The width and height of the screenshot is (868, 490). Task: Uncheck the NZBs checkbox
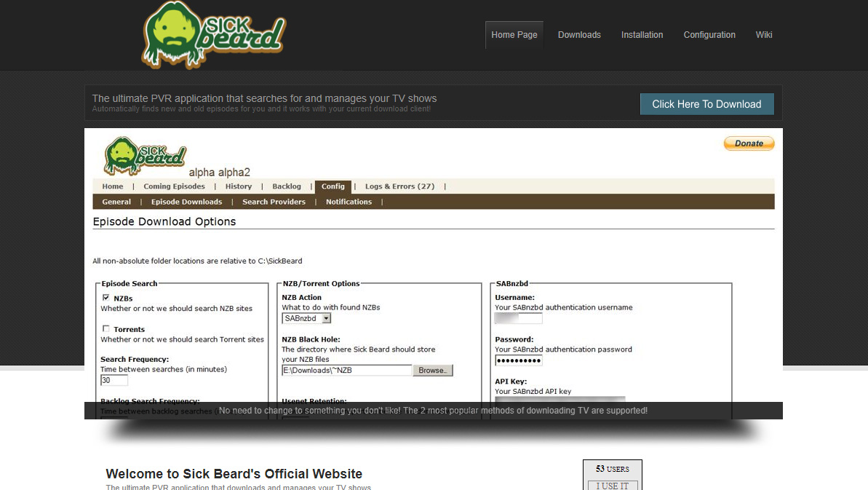(105, 298)
